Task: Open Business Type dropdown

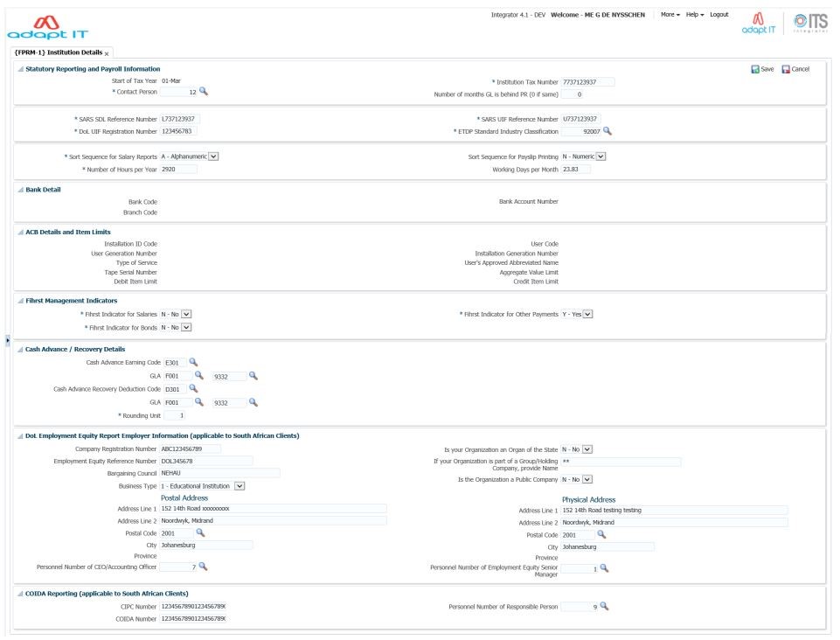Action: [240, 486]
